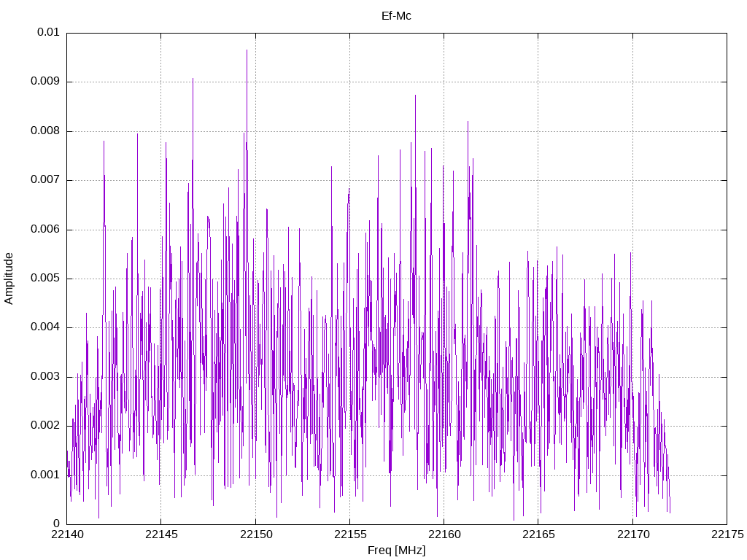The width and height of the screenshot is (747, 560).
Task: Click the y-axis tick label 0.003
Action: (x=45, y=377)
